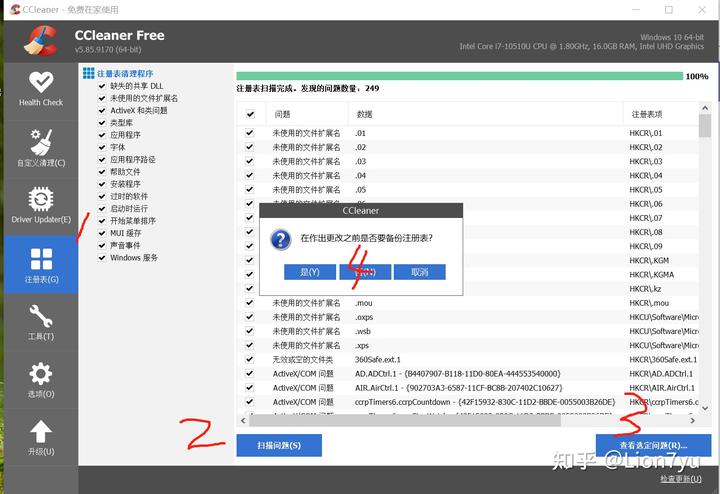Click 取消 cancel in backup dialog

(x=420, y=272)
